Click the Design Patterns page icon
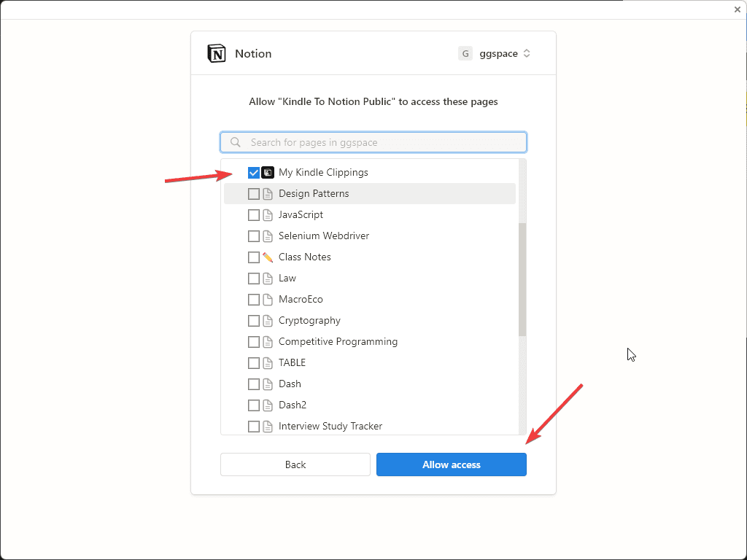This screenshot has width=747, height=560. click(x=268, y=194)
